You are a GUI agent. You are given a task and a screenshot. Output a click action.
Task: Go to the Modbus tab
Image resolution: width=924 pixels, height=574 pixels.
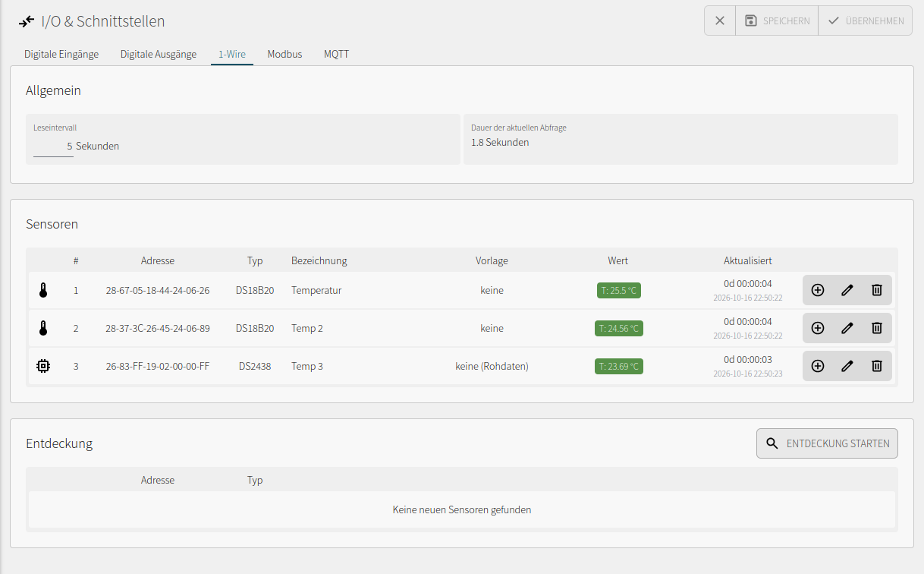click(284, 54)
